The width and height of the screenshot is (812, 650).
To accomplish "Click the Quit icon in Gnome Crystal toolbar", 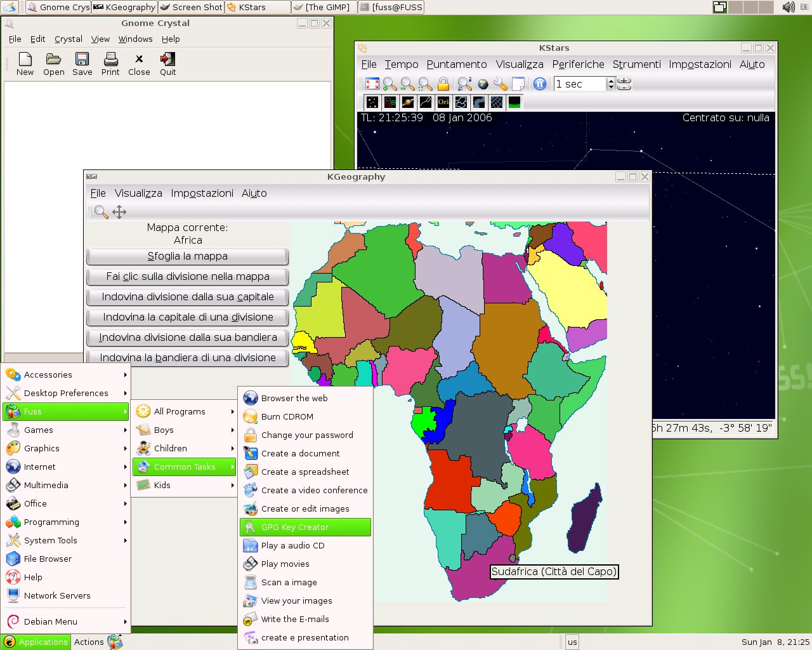I will point(167,60).
